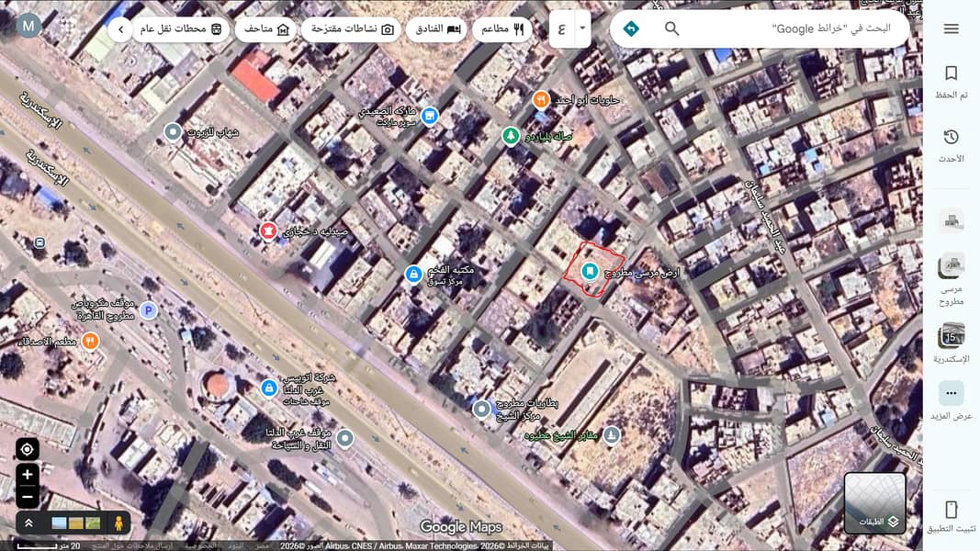Zoom in with the plus button
This screenshot has height=551, width=980.
[27, 474]
